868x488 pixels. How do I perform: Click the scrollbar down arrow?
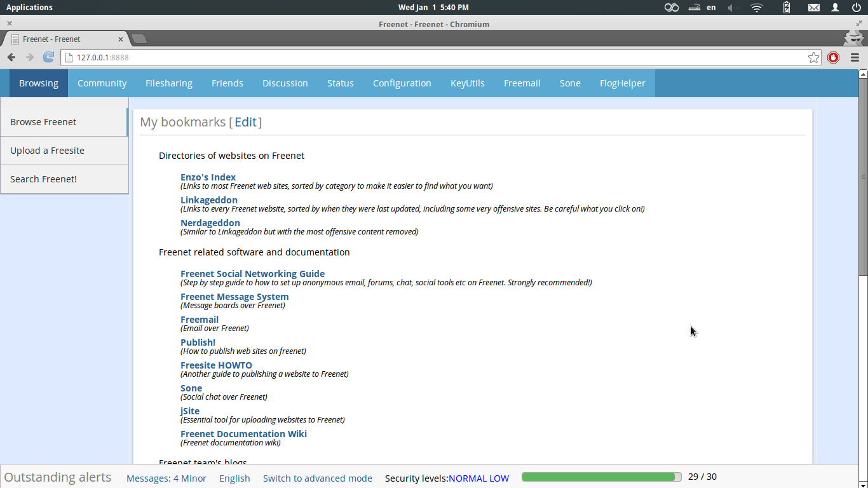[863, 483]
